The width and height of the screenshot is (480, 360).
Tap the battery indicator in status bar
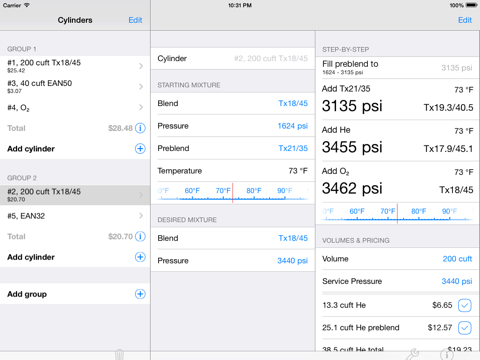click(471, 5)
